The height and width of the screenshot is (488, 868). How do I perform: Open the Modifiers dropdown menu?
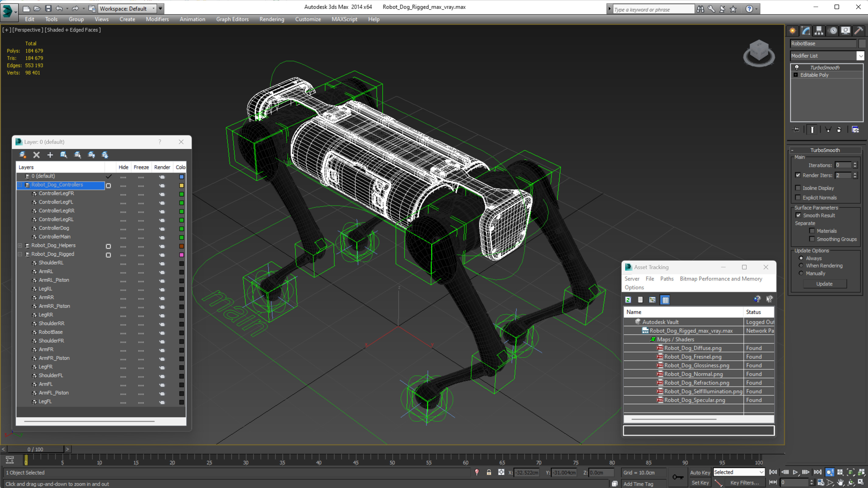[x=157, y=19]
